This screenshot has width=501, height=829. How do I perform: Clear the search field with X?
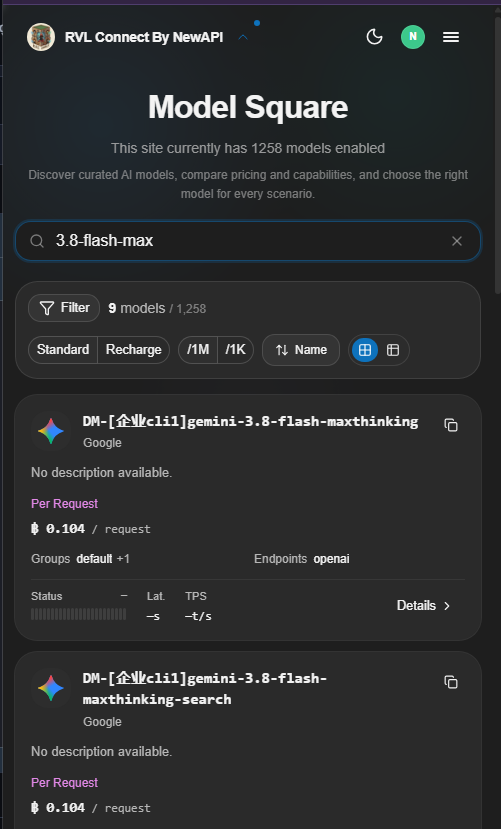pos(457,241)
